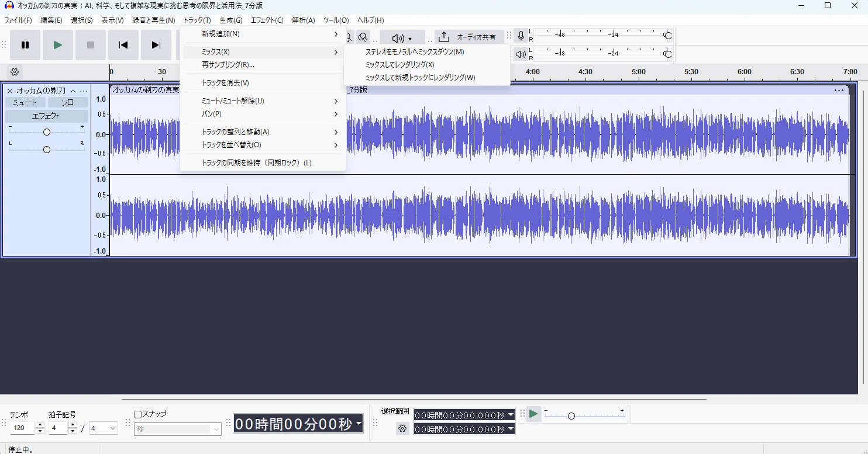Click the playback speed slider knob
The image size is (868, 454).
pos(571,416)
